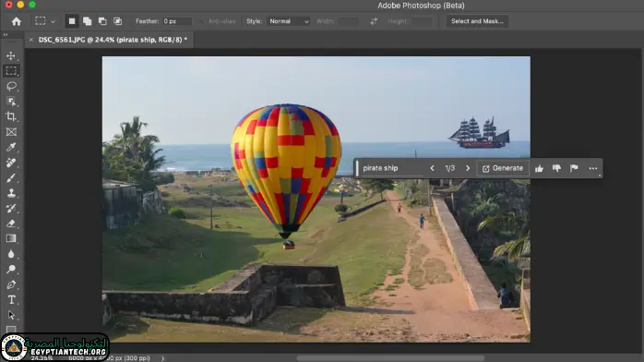Image resolution: width=644 pixels, height=362 pixels.
Task: Select the Eyedropper tool
Action: click(x=11, y=147)
